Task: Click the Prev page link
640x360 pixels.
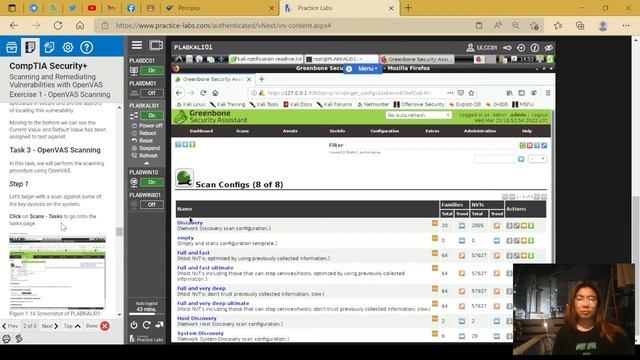Action: point(10,326)
